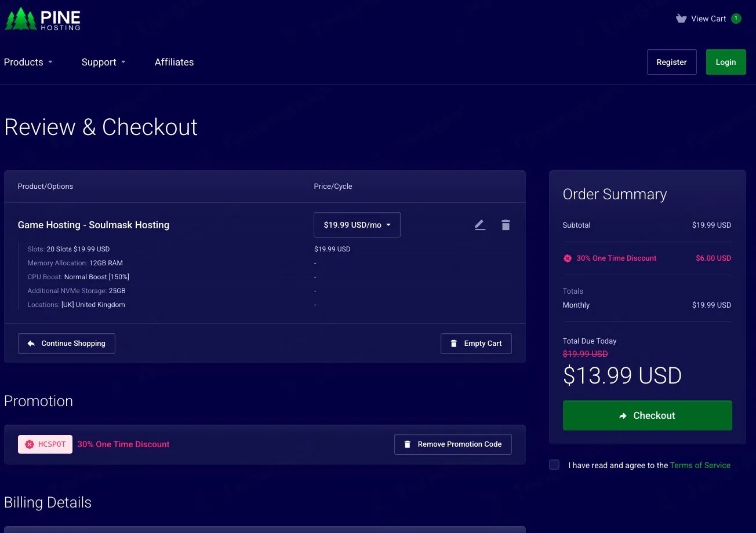Screen dimensions: 756x533
Task: Go to the Affiliates page
Action: click(x=174, y=62)
